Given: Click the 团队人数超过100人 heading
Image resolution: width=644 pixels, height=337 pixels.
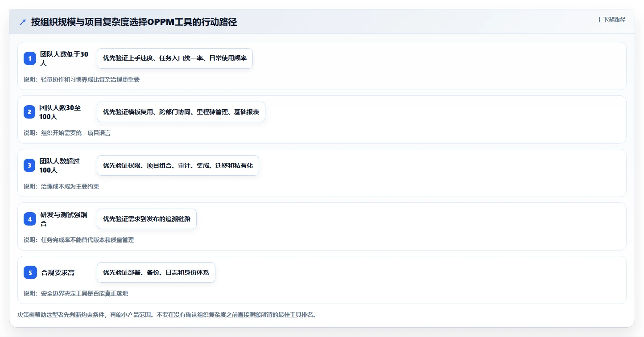Looking at the screenshot, I should pyautogui.click(x=60, y=165).
